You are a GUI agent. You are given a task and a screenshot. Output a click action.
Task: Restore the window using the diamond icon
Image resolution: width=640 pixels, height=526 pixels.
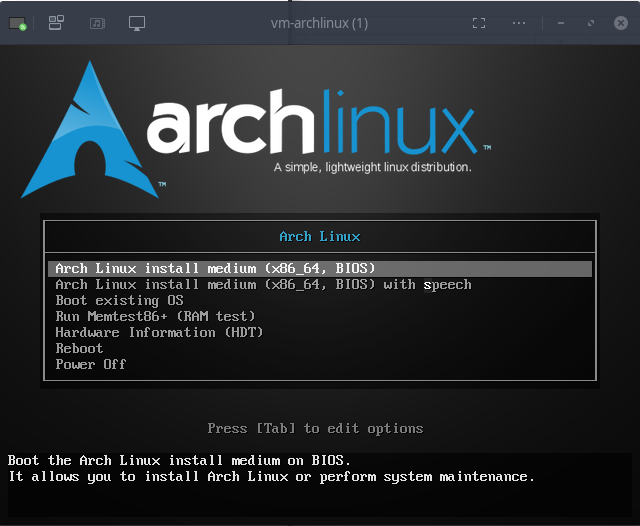tap(591, 23)
